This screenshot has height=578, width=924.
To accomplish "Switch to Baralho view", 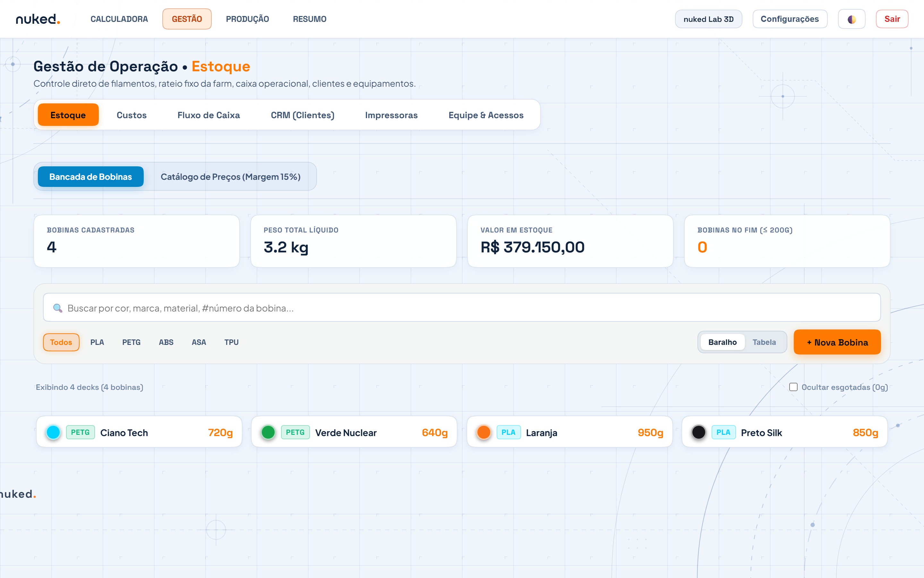I will click(723, 342).
